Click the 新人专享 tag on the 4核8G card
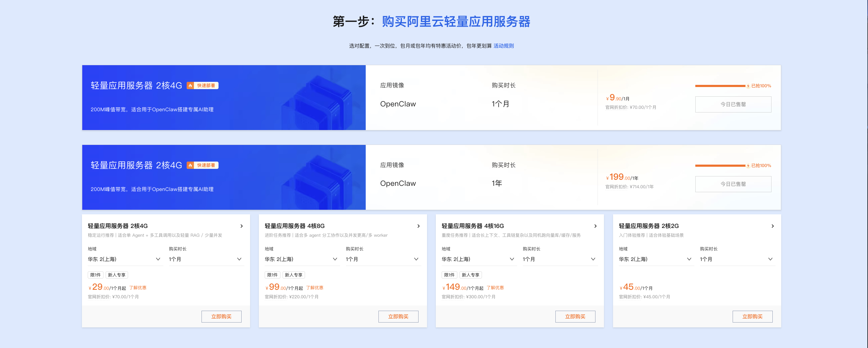868x348 pixels. pos(293,275)
